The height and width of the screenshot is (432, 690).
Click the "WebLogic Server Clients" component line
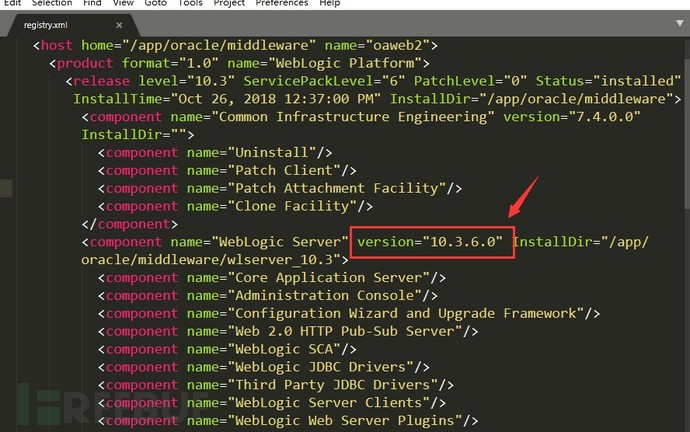(x=272, y=403)
